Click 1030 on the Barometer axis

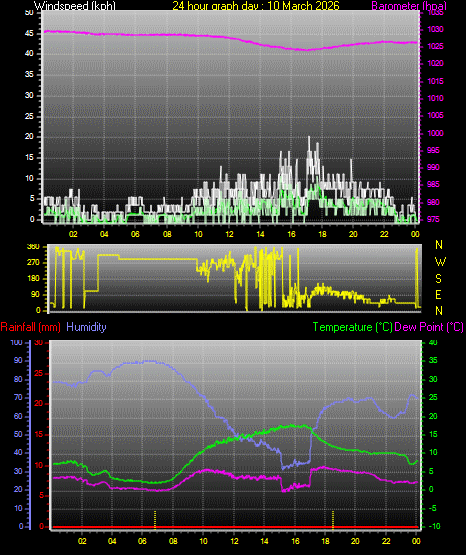(x=435, y=29)
